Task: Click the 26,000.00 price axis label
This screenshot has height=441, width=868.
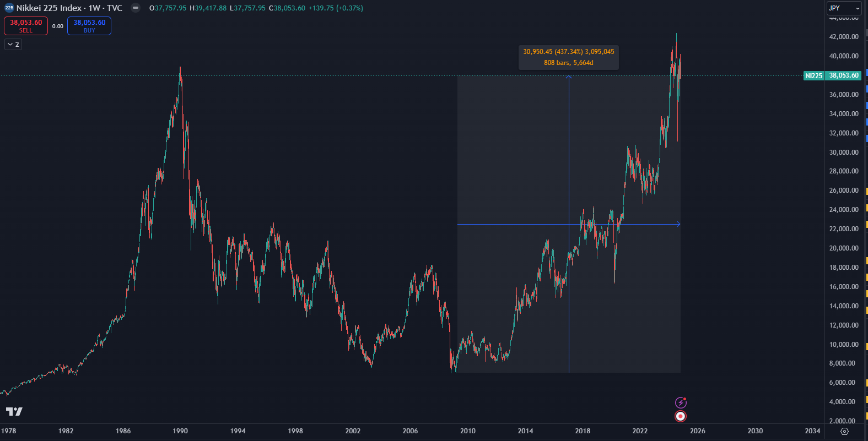Action: pos(844,190)
